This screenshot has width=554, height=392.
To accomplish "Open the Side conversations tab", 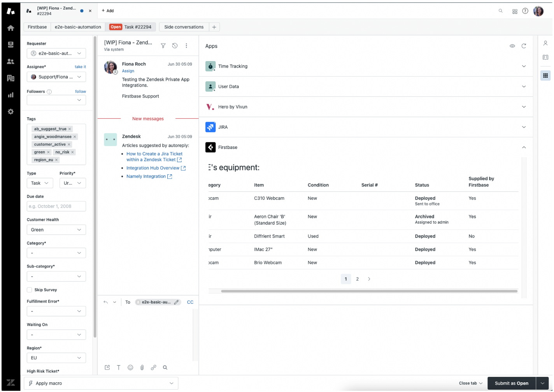I will click(x=184, y=27).
